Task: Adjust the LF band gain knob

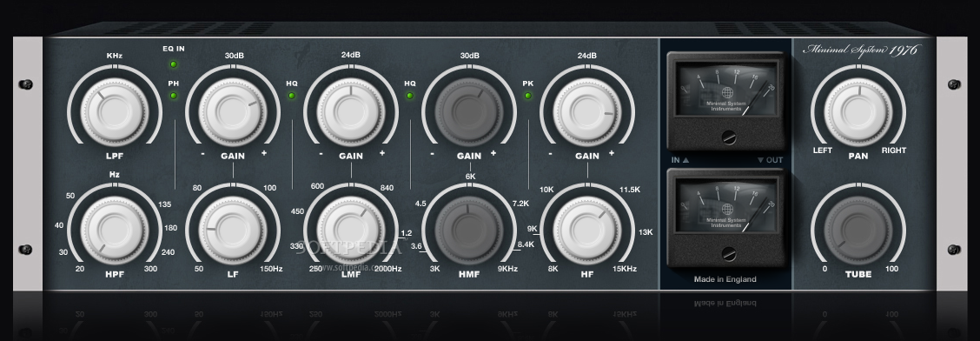Action: pyautogui.click(x=233, y=112)
